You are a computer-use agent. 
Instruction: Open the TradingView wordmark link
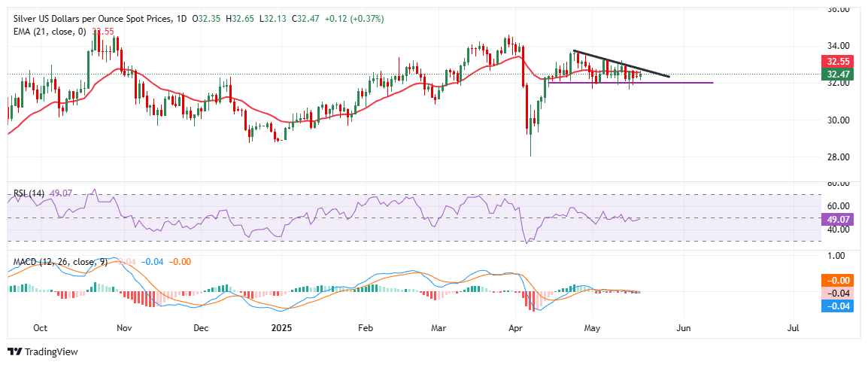click(x=51, y=351)
